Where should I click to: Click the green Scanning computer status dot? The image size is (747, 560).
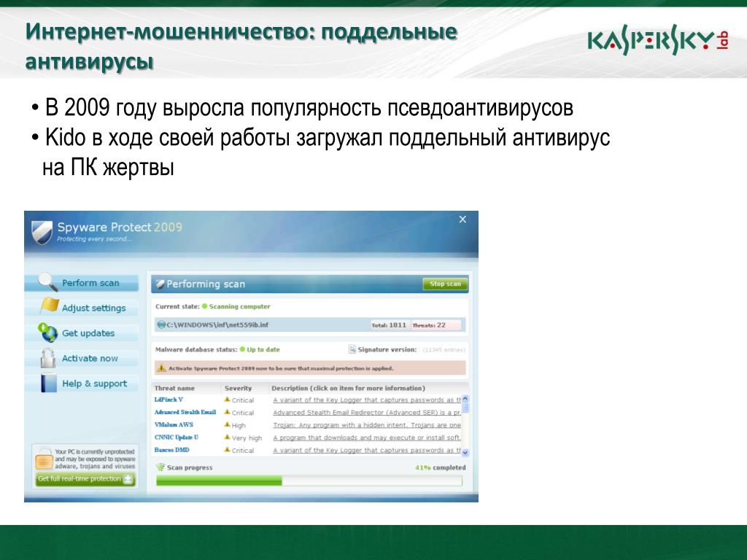point(205,306)
